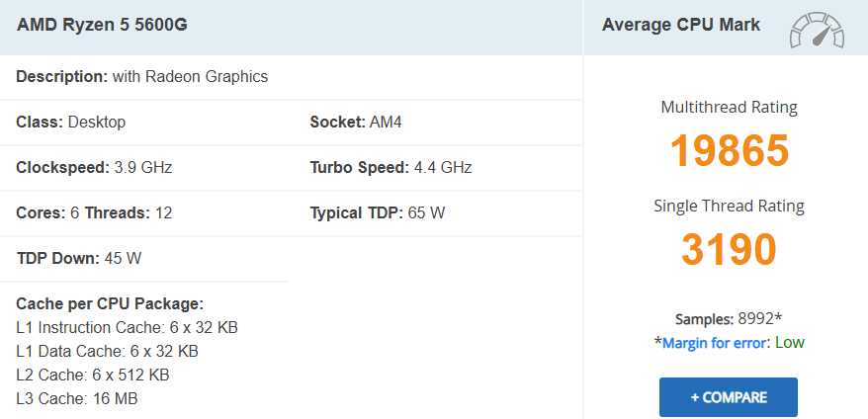Image resolution: width=868 pixels, height=419 pixels.
Task: Click the Clockspeed 3.9 GHz entry
Action: pos(94,167)
